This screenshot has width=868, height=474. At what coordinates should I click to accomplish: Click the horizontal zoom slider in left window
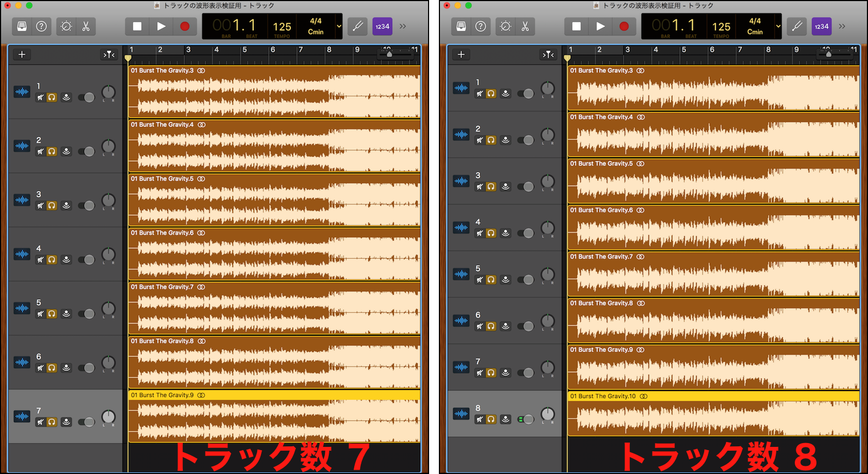coord(389,53)
